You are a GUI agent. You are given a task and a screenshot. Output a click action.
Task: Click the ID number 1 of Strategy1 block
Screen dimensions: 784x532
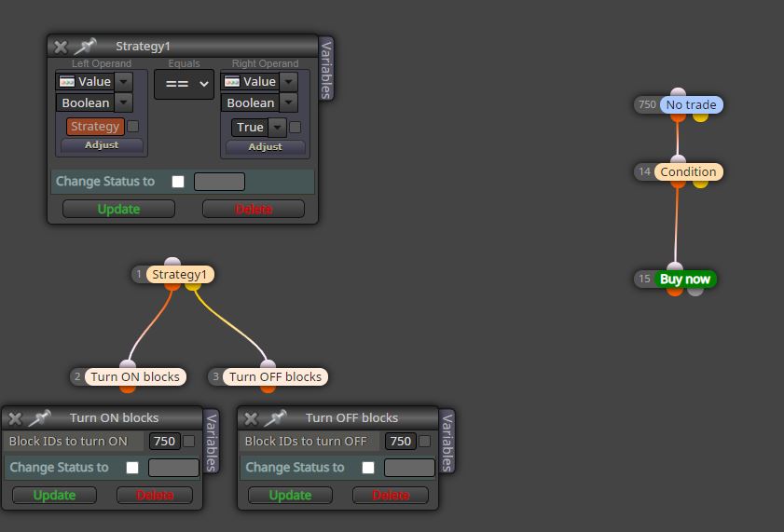(x=139, y=274)
